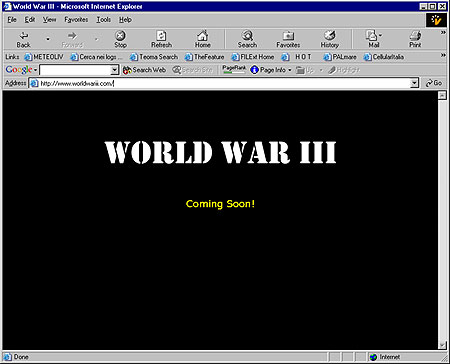Open the Address bar dropdown arrow
This screenshot has height=364, width=450.
[414, 83]
